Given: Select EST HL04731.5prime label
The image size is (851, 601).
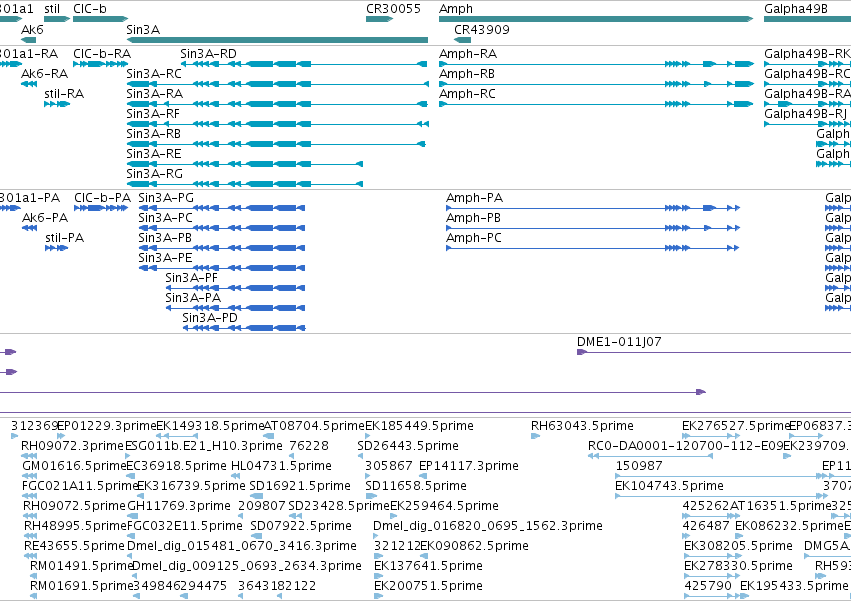Looking at the screenshot, I should point(281,466).
